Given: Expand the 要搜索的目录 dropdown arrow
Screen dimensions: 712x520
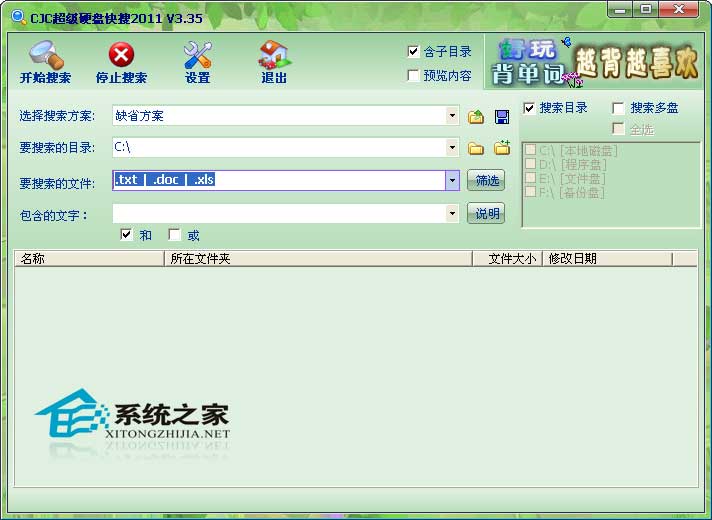Looking at the screenshot, I should 452,147.
